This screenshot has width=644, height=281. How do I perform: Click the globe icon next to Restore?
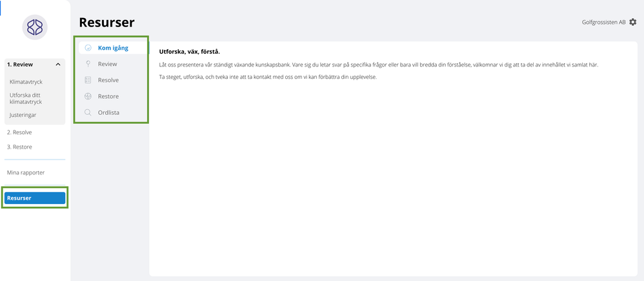(x=88, y=96)
